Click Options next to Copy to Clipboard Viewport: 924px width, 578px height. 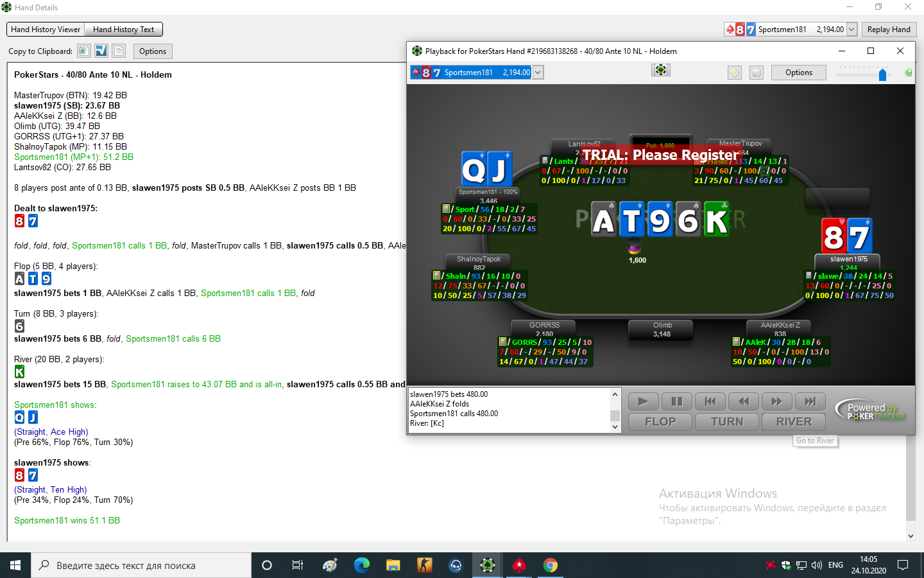coord(153,51)
